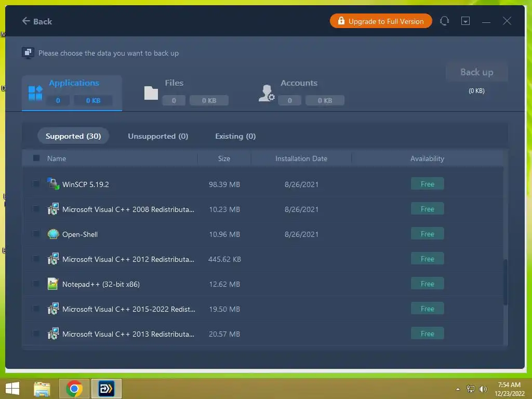Click the Visual C++ 2015-2022 installer icon

click(x=54, y=309)
